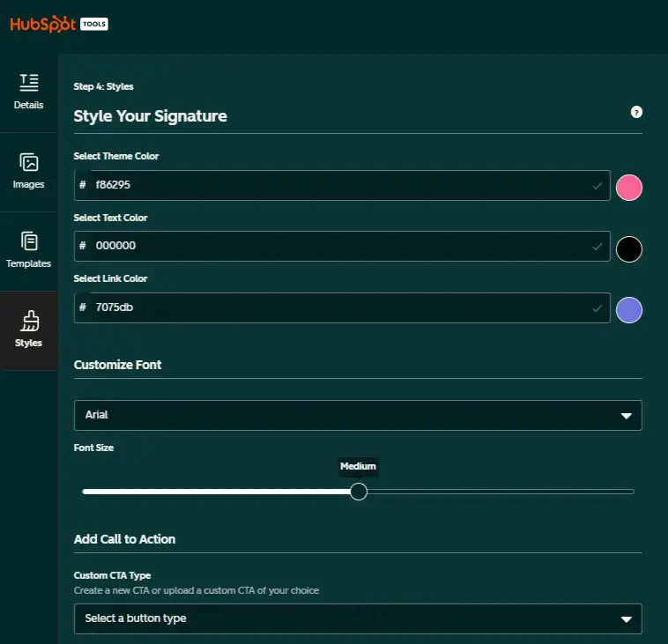Edit the link color hex field 7075db

pyautogui.click(x=342, y=307)
